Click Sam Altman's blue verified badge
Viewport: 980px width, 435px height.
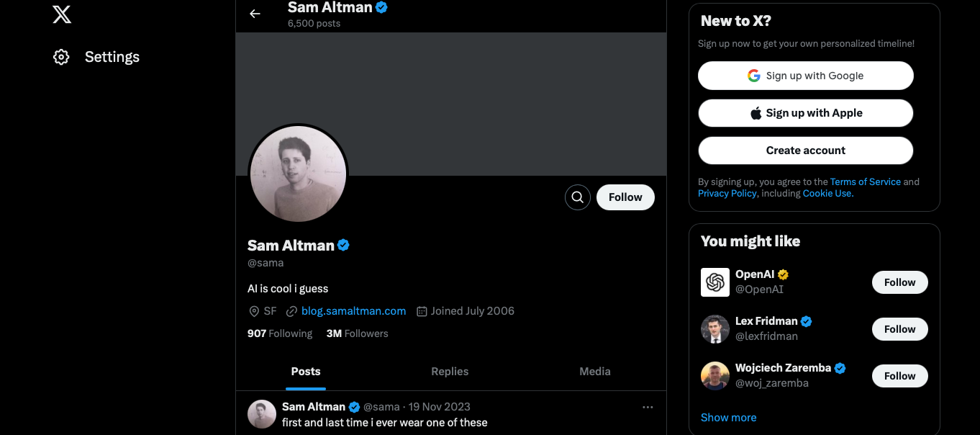point(344,245)
